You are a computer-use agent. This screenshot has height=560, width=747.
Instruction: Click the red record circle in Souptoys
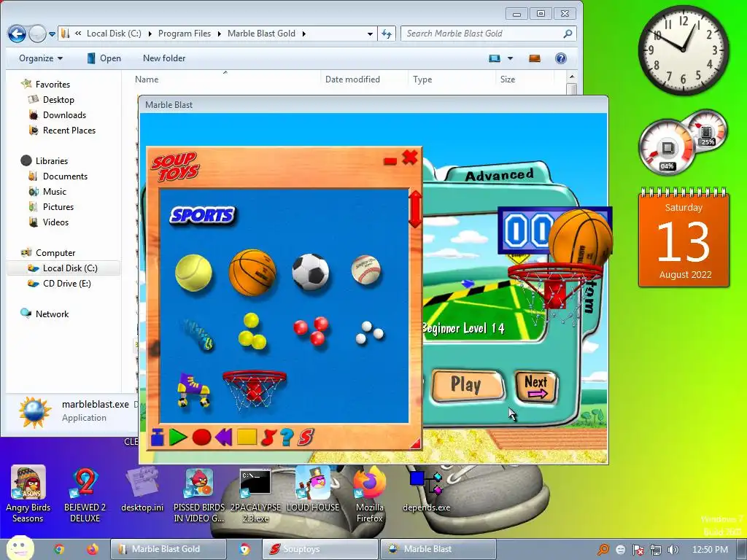pyautogui.click(x=201, y=437)
